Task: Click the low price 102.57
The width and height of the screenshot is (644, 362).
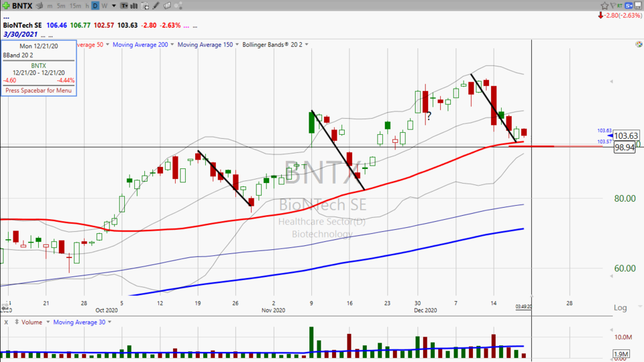Action: [103, 25]
